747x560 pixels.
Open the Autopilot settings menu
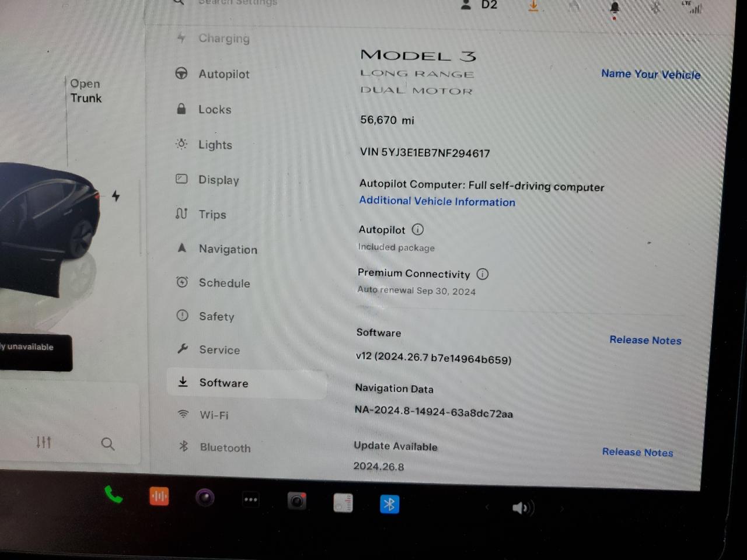pyautogui.click(x=213, y=74)
